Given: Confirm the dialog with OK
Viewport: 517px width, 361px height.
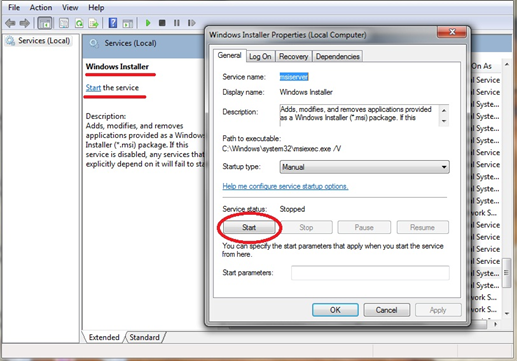Looking at the screenshot, I should click(x=335, y=310).
